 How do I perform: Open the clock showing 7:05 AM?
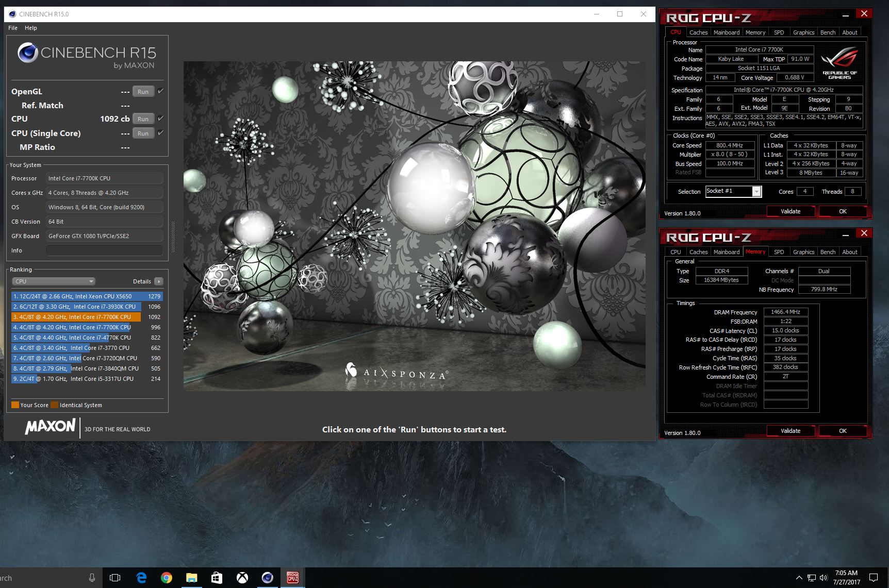tap(846, 578)
